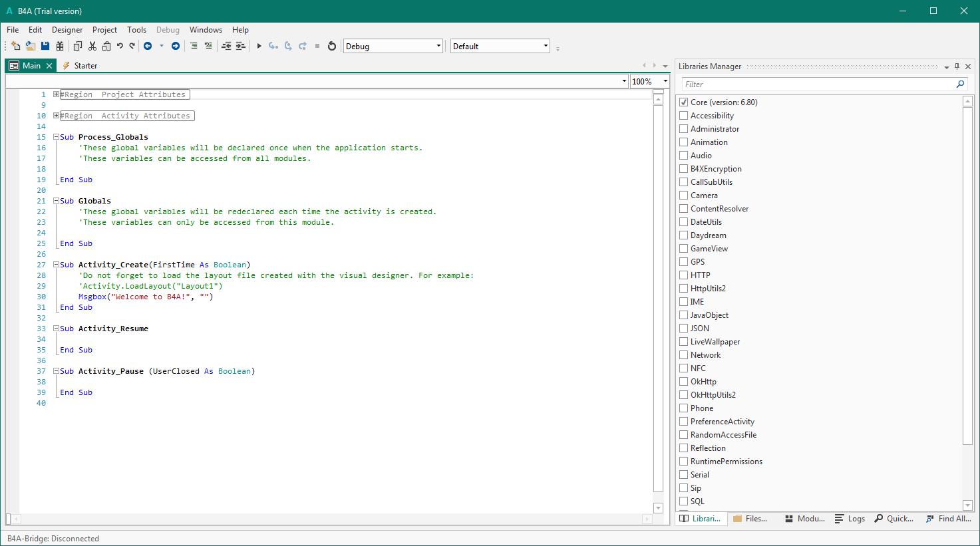Open the Modules tab at the bottom
This screenshot has height=546, width=980.
point(805,519)
